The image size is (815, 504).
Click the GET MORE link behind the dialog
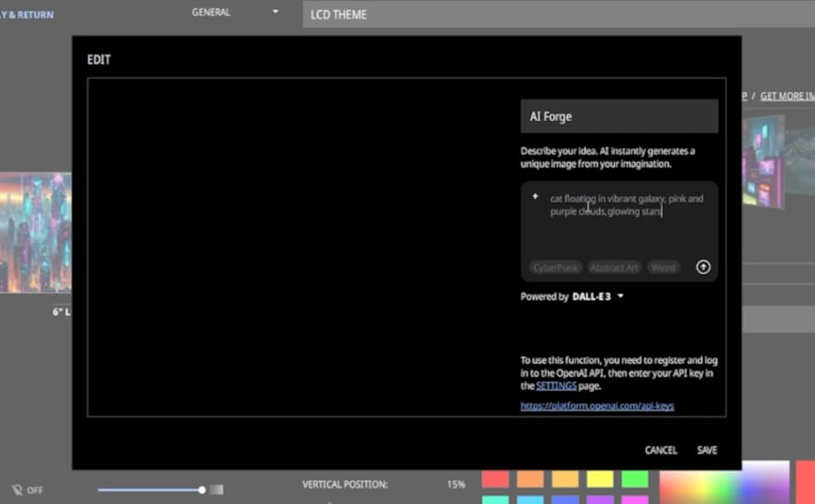pyautogui.click(x=787, y=96)
